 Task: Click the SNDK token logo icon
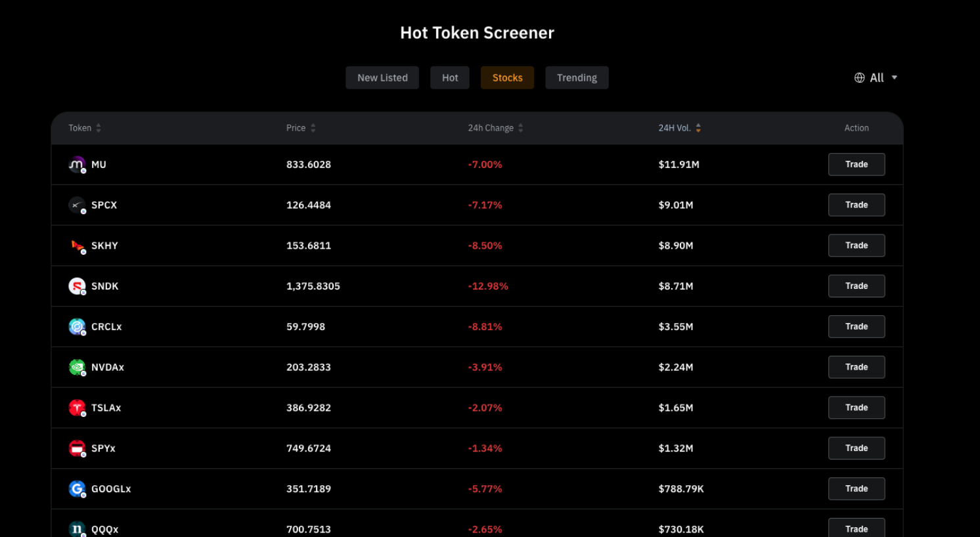tap(77, 286)
